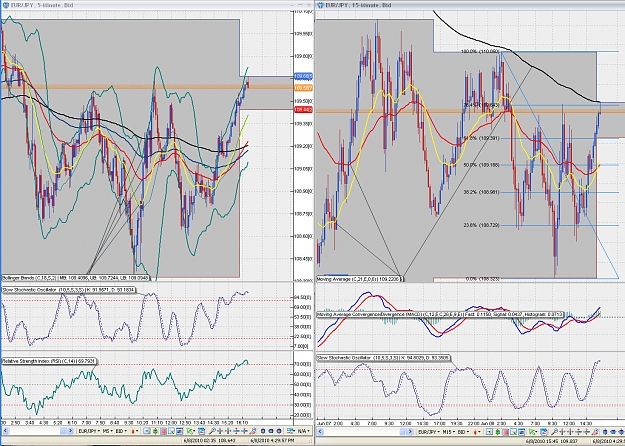Select the EUR/JPY 15-minute chart title bar
Viewport: 625px width, 446px height.
[x=470, y=5]
